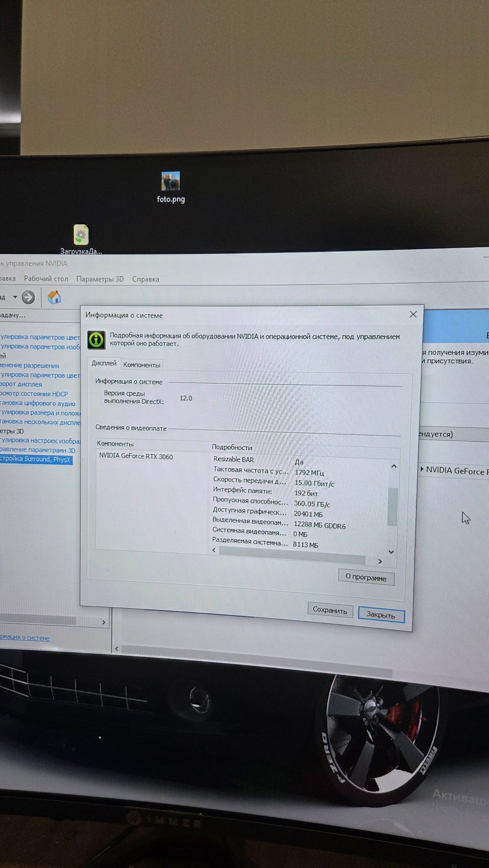
Task: Click the системе link at bottom left
Action: pos(24,638)
